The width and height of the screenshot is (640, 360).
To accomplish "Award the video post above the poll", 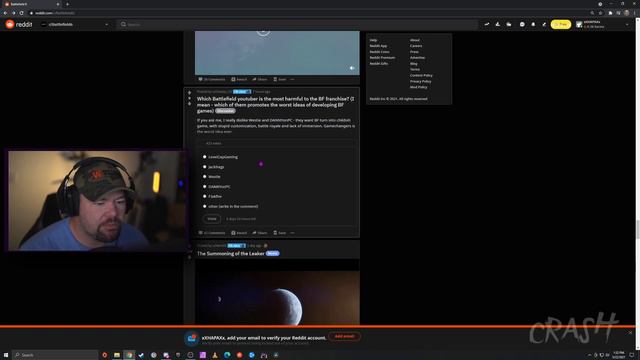I will click(239, 79).
